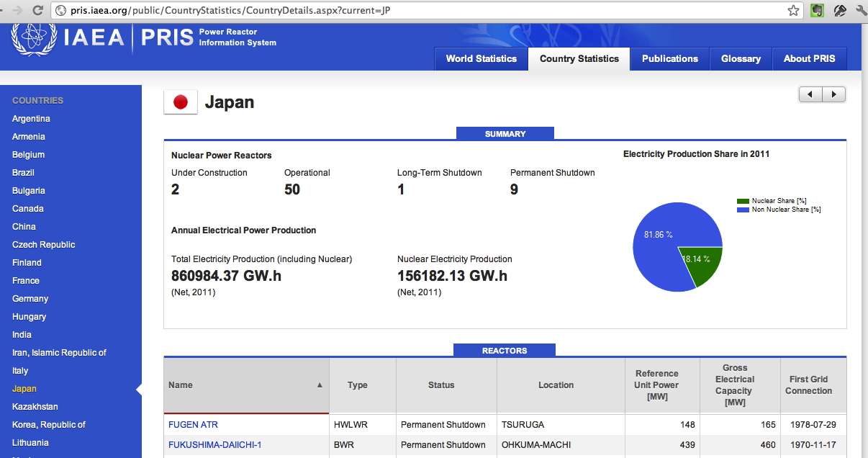Screen dimensions: 868x458
Task: Select Hungary in the countries list
Action: tap(29, 317)
